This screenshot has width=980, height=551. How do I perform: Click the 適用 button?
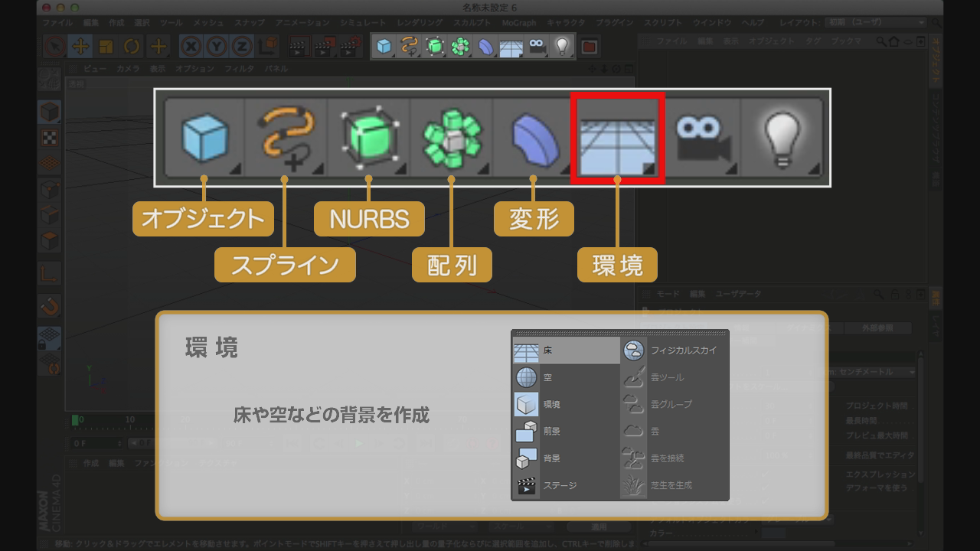pyautogui.click(x=599, y=527)
